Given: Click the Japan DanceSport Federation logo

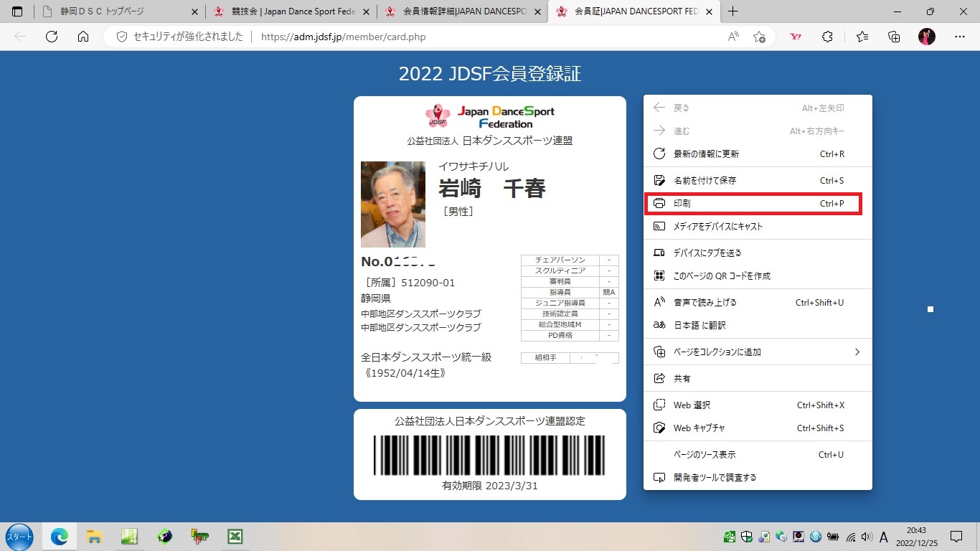Looking at the screenshot, I should click(489, 116).
